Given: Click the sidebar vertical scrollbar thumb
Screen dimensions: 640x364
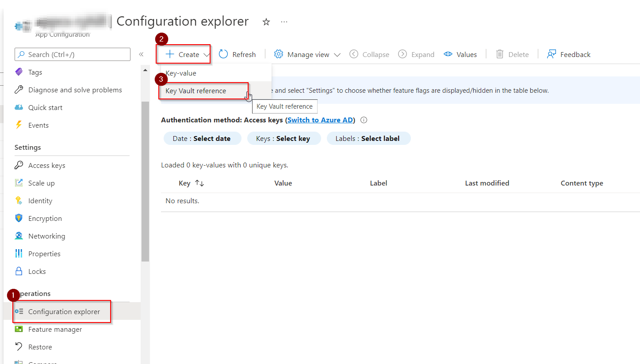Looking at the screenshot, I should (x=146, y=181).
